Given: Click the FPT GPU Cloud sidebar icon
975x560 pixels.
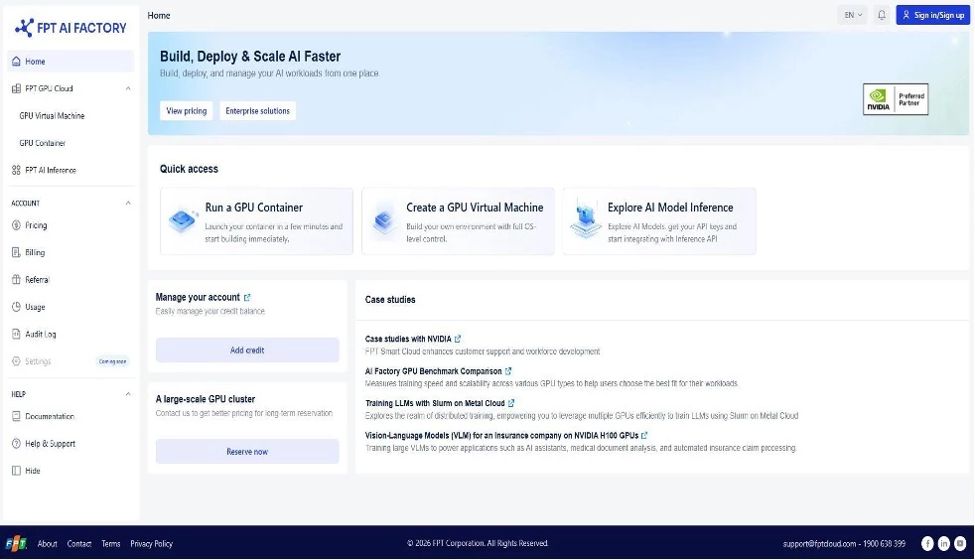Looking at the screenshot, I should click(16, 89).
